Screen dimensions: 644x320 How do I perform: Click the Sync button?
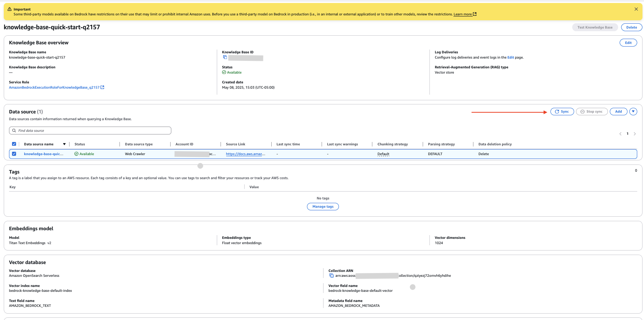click(x=562, y=112)
